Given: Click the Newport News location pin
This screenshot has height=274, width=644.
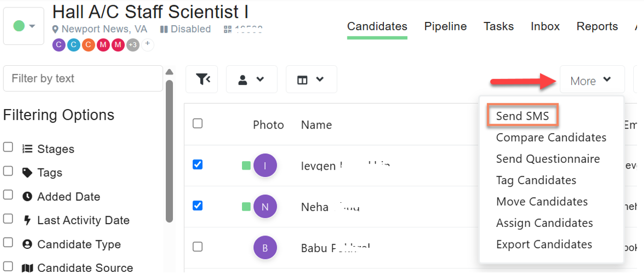Looking at the screenshot, I should pyautogui.click(x=55, y=29).
